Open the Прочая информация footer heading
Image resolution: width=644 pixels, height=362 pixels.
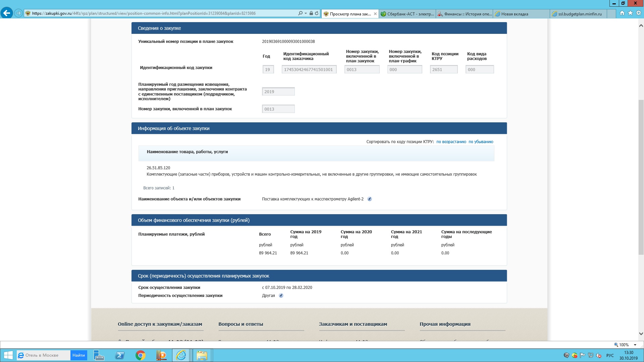coord(445,324)
